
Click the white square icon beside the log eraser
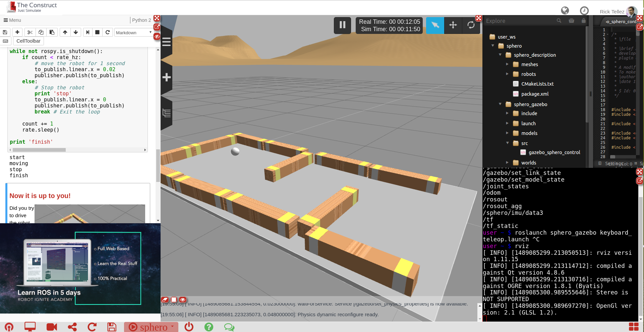coord(174,299)
